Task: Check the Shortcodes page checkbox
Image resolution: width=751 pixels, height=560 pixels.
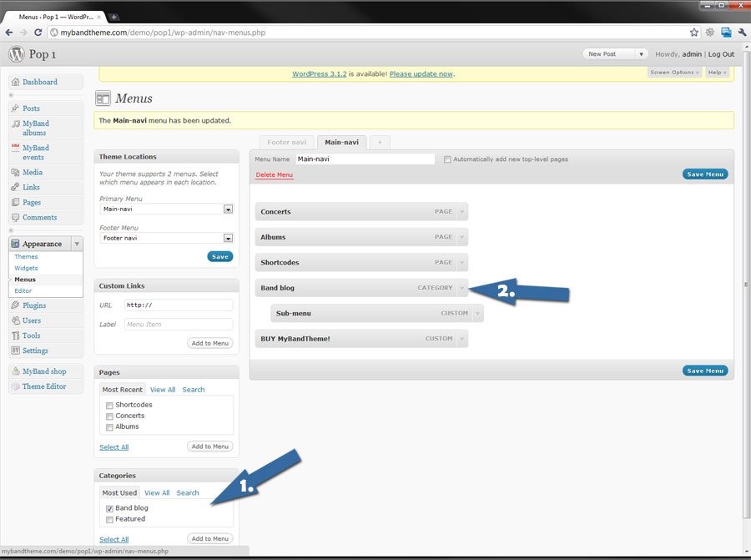Action: 109,406
